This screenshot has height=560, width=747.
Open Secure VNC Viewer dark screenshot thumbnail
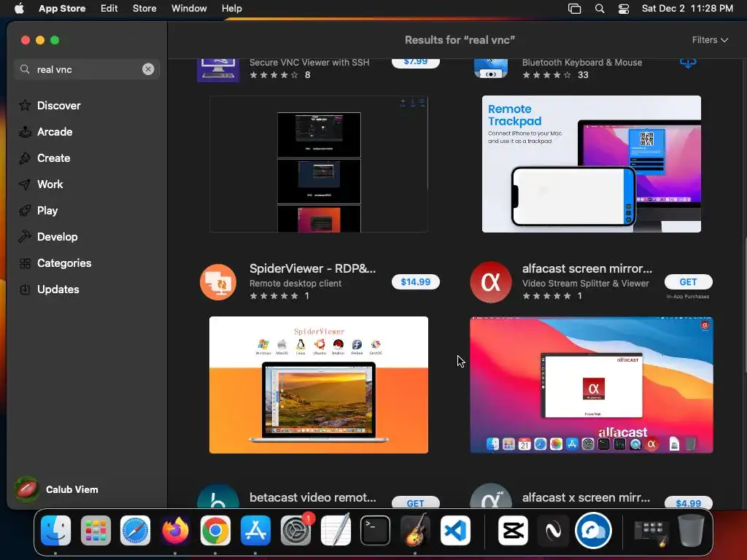(x=319, y=164)
